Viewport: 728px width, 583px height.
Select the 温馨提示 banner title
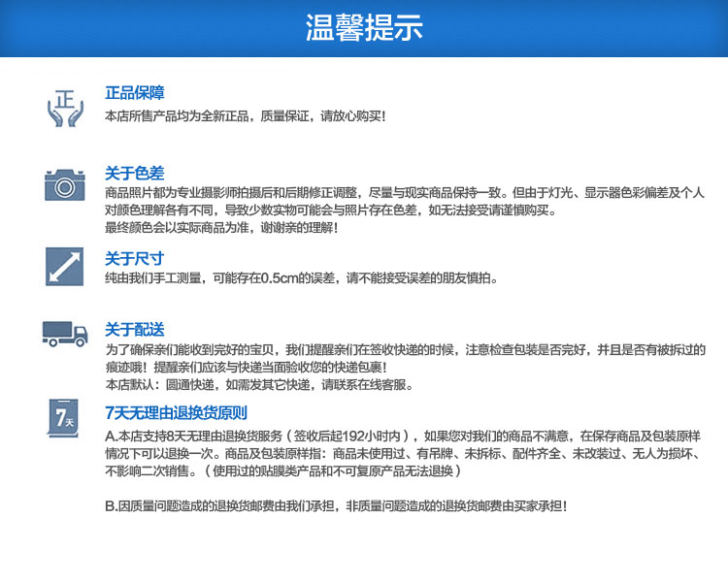(364, 27)
